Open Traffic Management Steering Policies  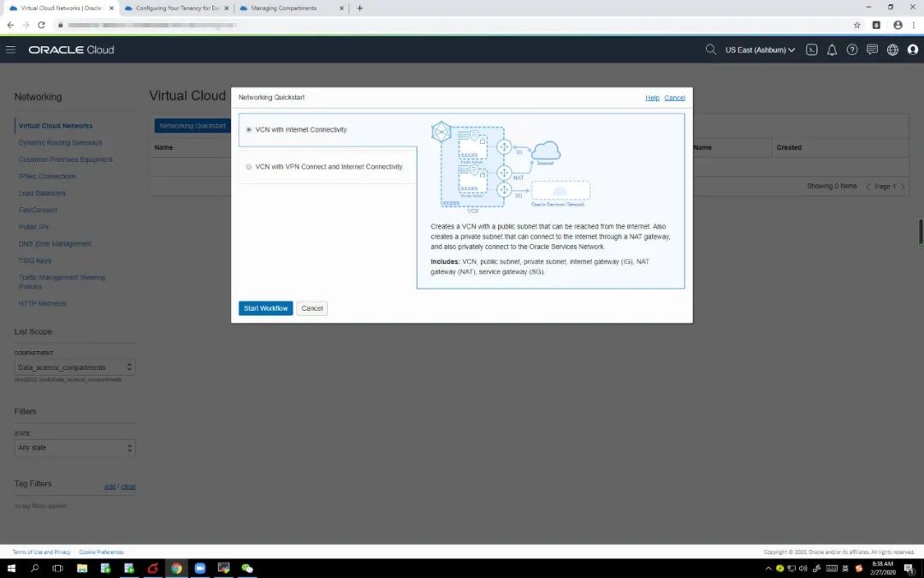[x=62, y=282]
